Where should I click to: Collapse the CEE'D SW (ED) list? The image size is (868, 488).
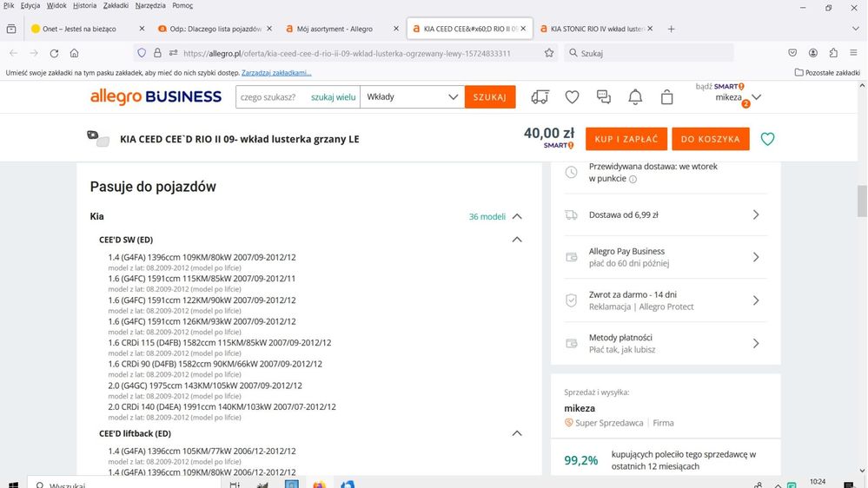tap(517, 240)
